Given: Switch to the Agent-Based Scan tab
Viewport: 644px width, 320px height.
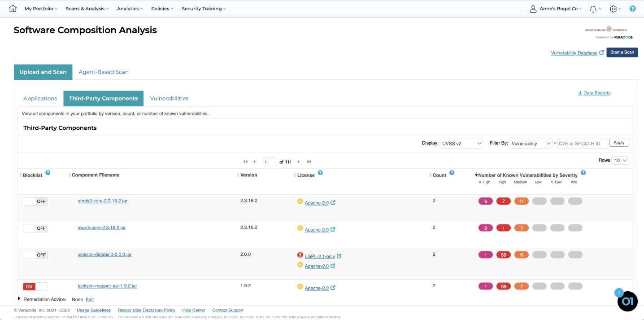Looking at the screenshot, I should pos(104,72).
